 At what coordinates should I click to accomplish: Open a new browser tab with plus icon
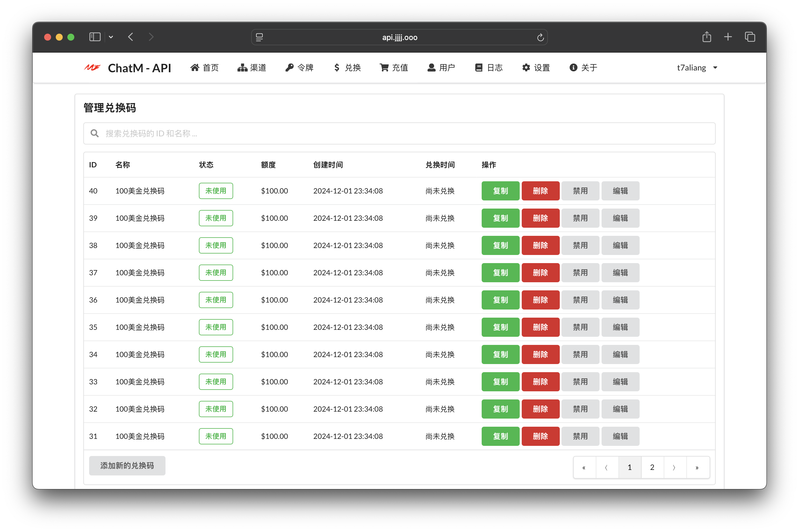[728, 37]
